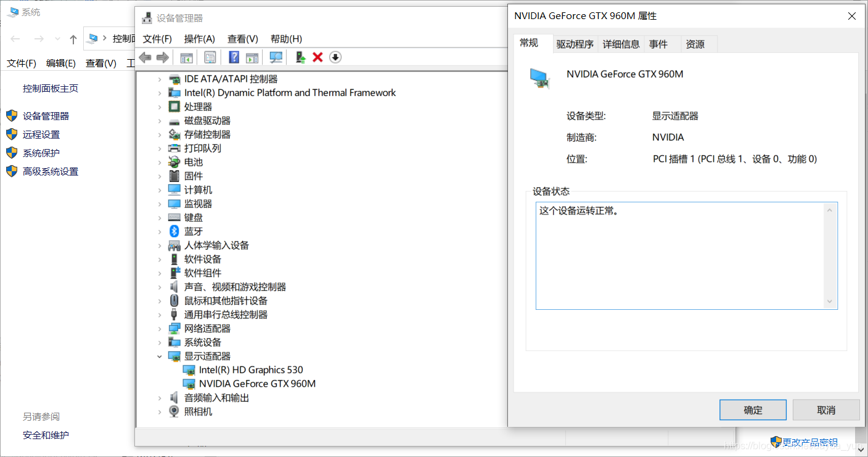Click the shield icon beside 更改产品密钥

point(776,442)
